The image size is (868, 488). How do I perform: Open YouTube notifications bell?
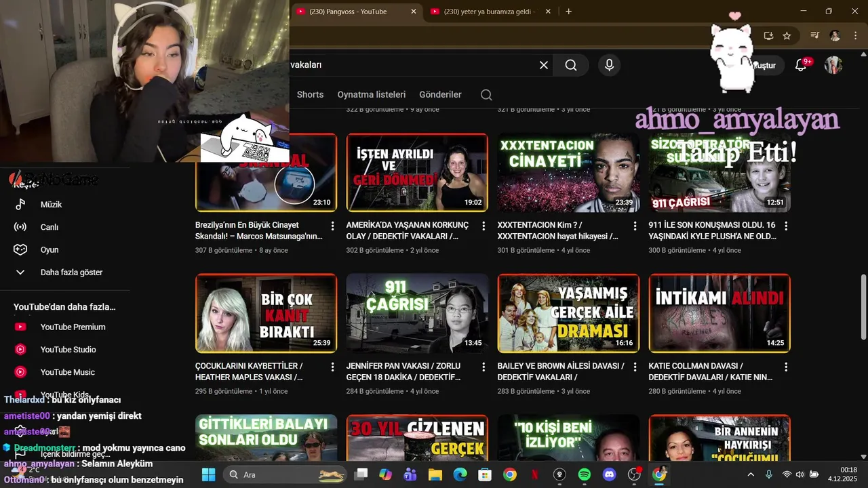point(801,65)
